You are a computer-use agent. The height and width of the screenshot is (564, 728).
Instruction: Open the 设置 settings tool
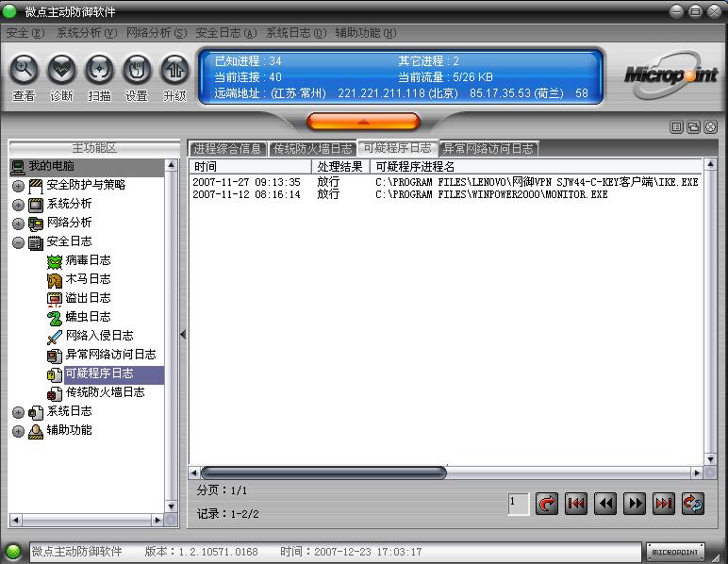(137, 70)
